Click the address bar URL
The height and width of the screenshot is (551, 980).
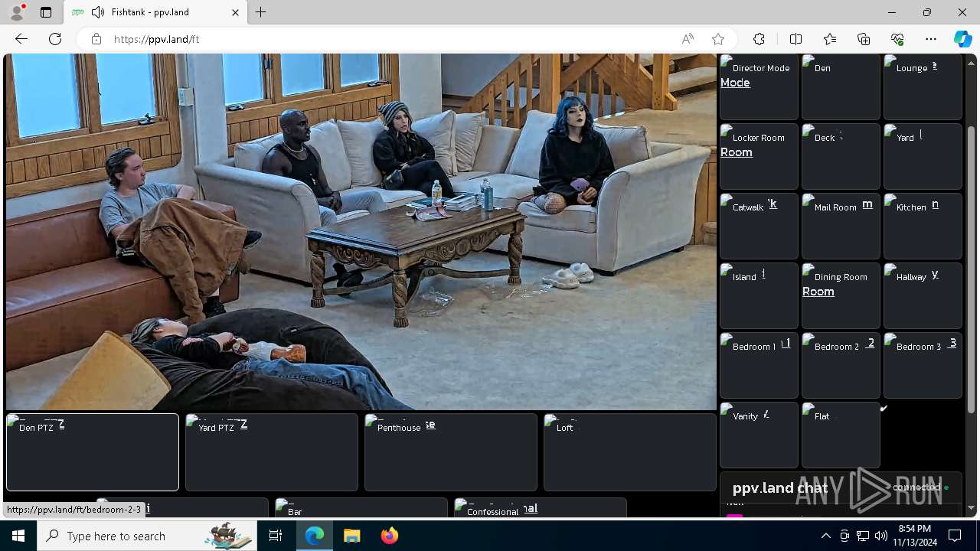click(157, 39)
